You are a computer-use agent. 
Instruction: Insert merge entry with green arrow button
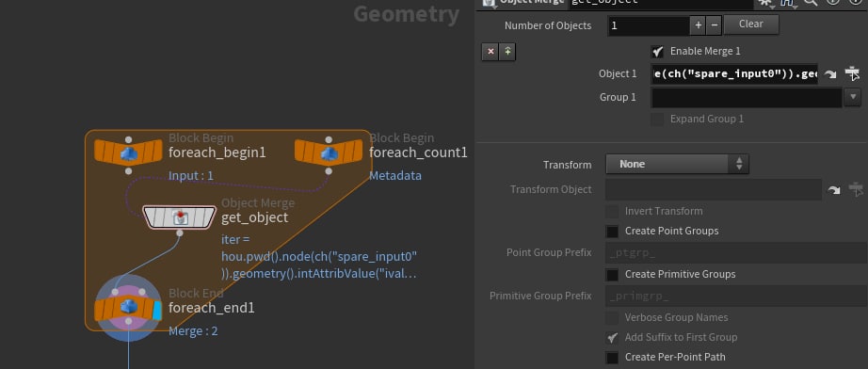coord(507,52)
